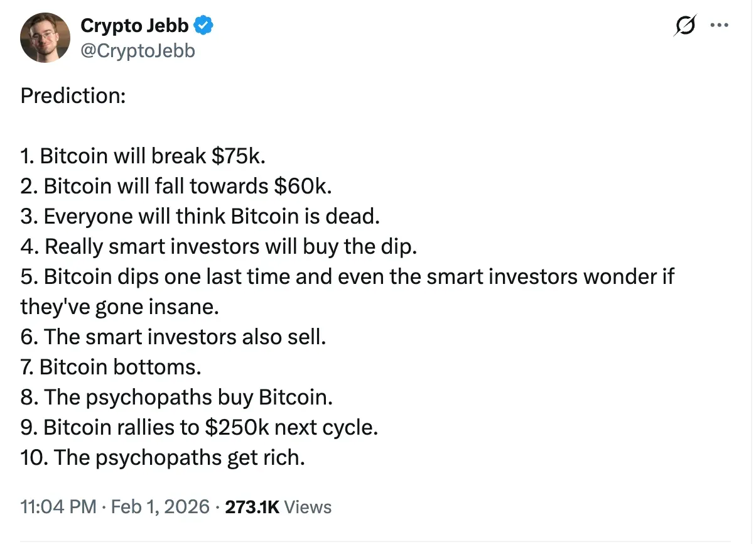756x544 pixels.
Task: Click the blue verified badge
Action: (204, 26)
